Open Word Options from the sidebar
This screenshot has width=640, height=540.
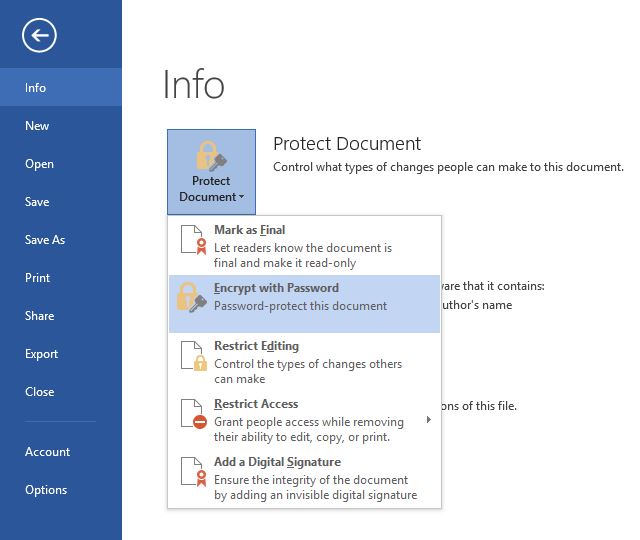click(x=61, y=489)
